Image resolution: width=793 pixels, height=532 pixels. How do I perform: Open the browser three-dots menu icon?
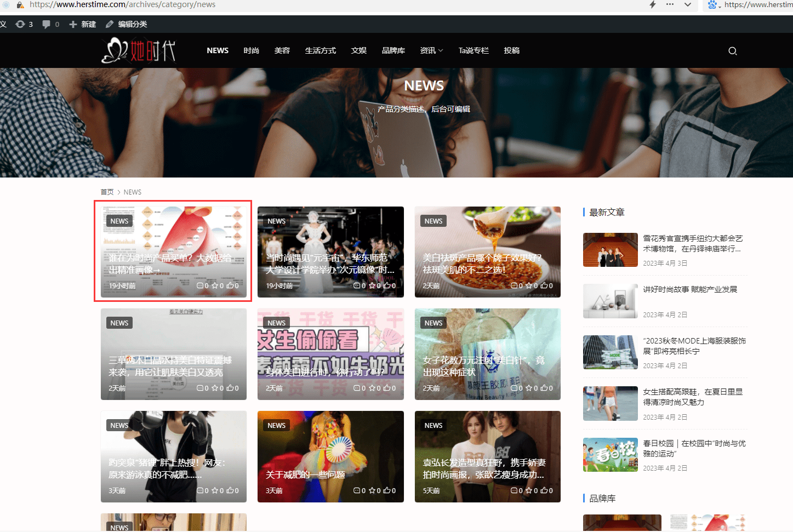pyautogui.click(x=670, y=4)
